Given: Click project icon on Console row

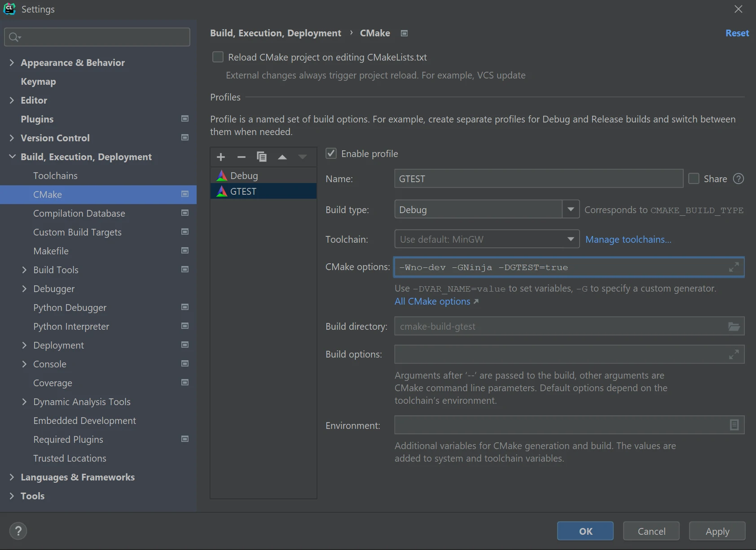Looking at the screenshot, I should [x=185, y=363].
